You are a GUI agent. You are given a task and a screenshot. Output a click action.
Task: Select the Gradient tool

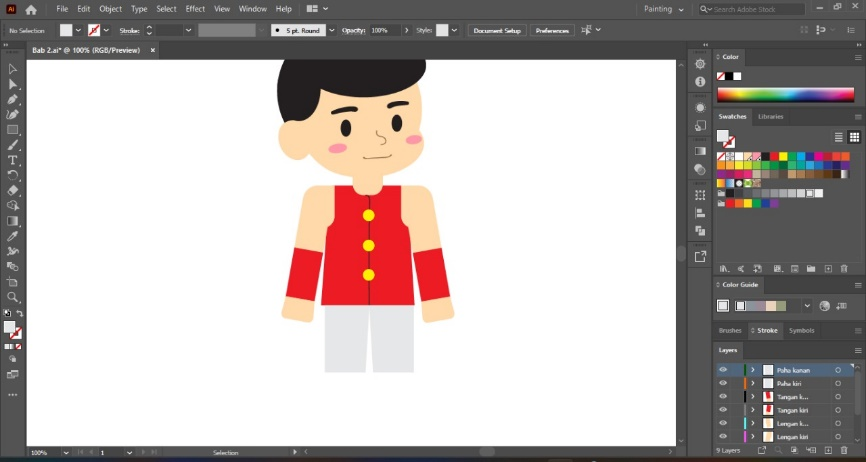pyautogui.click(x=12, y=221)
